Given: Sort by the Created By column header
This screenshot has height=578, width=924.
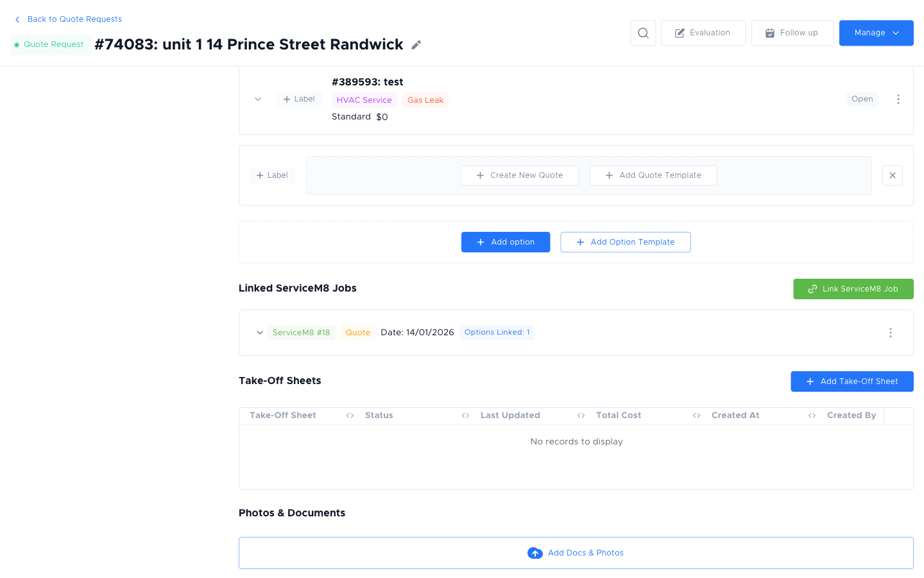Looking at the screenshot, I should [851, 416].
